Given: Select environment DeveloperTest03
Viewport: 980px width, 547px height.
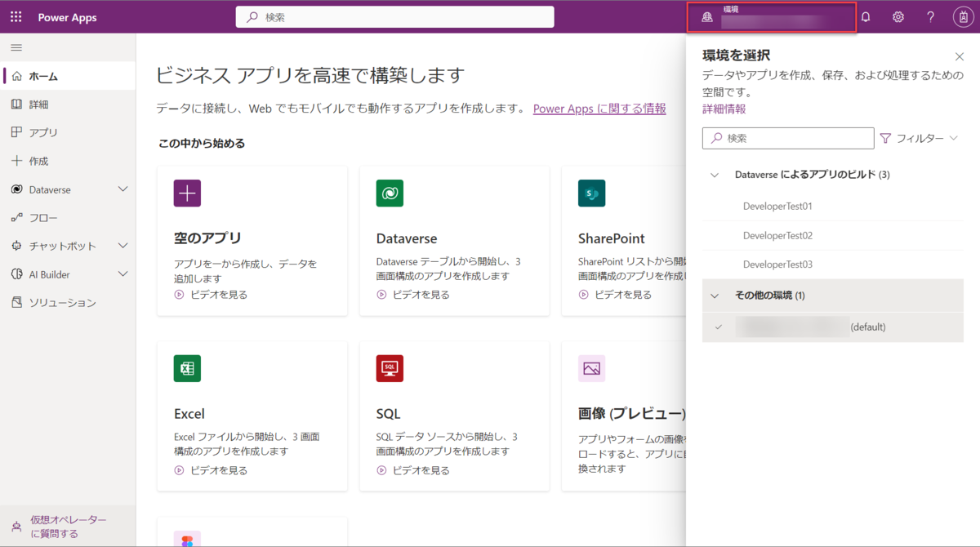Looking at the screenshot, I should coord(833,265).
